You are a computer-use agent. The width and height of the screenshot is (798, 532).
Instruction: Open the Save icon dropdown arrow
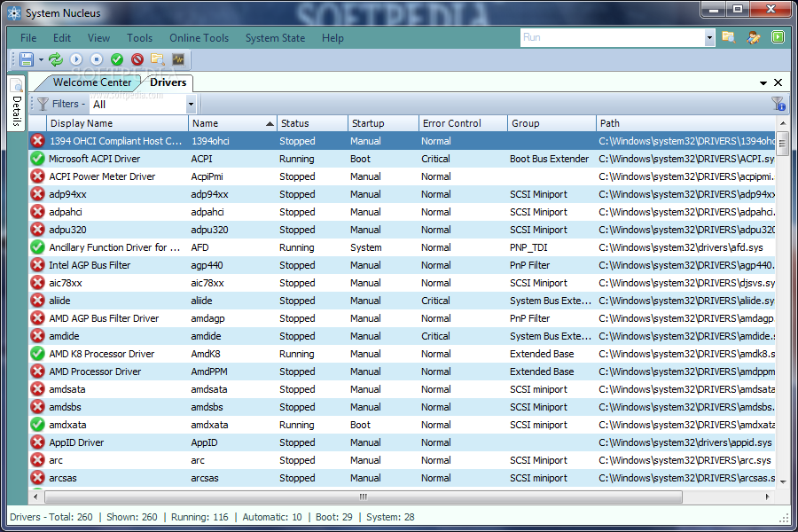[x=41, y=60]
